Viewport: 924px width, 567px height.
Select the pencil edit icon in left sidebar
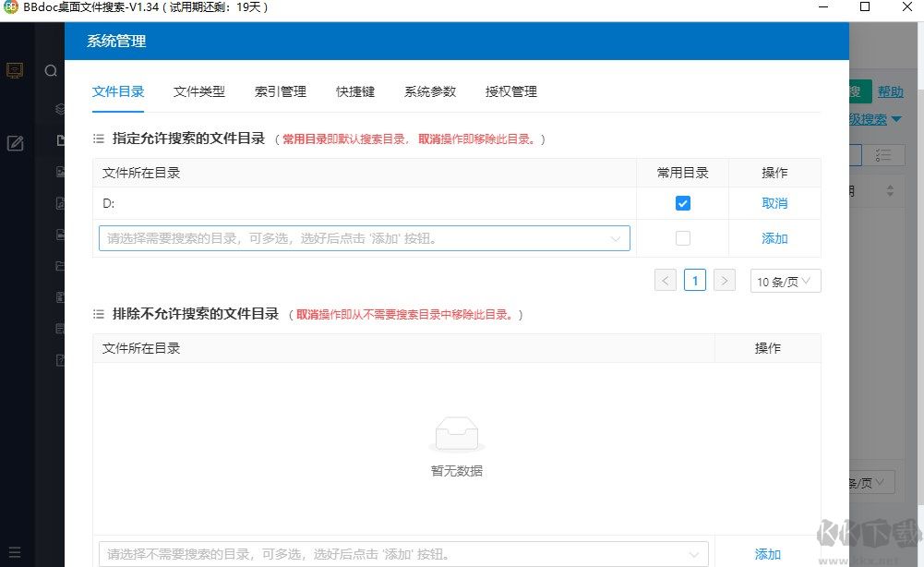click(14, 143)
